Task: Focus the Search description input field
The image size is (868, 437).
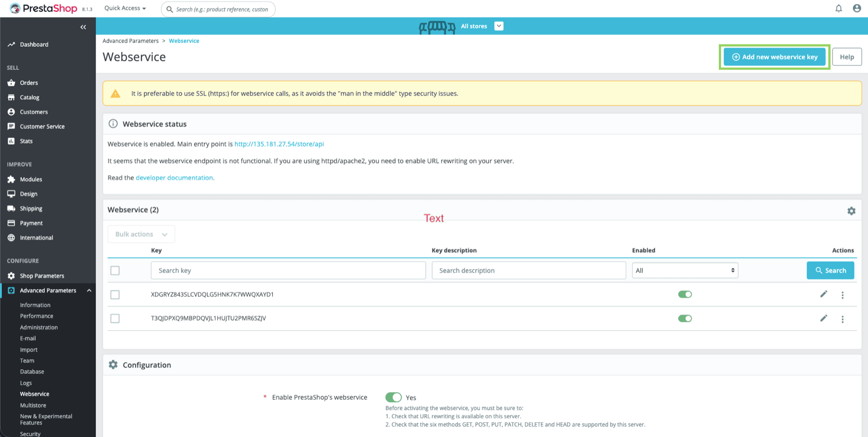Action: [529, 271]
